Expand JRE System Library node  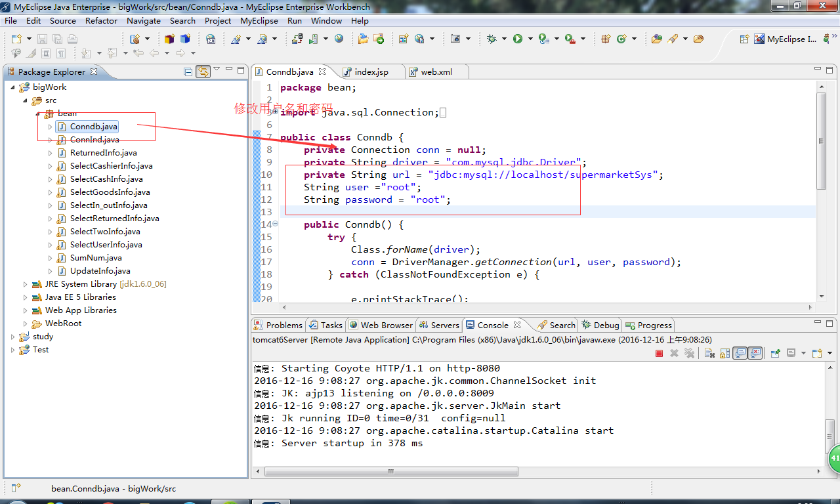click(x=26, y=284)
